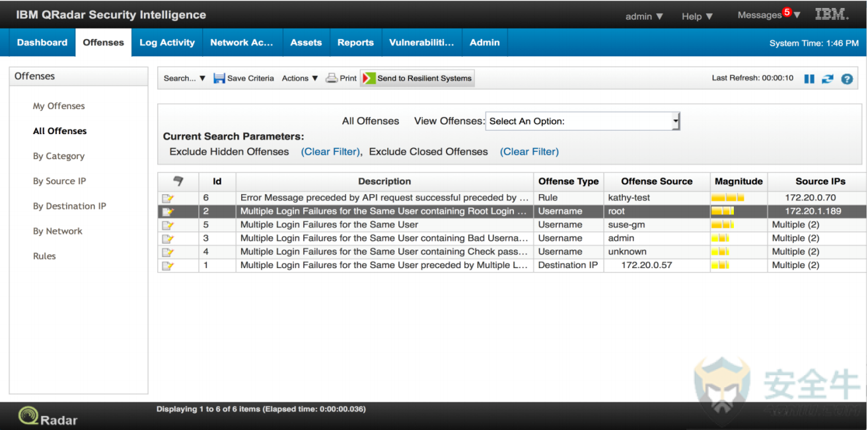Expand the View Offenses select box

point(583,122)
